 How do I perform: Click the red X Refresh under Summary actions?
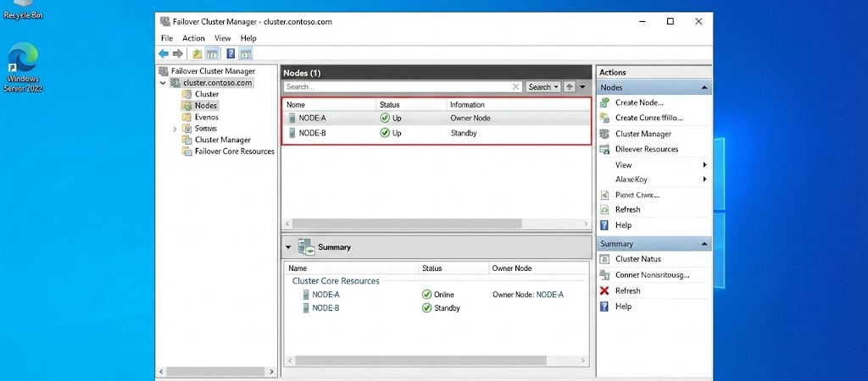pos(604,290)
